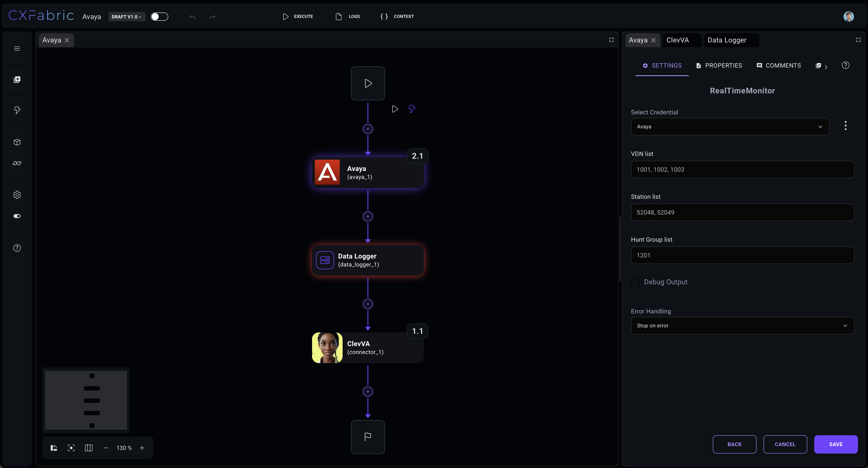This screenshot has height=468, width=868.
Task: Click the lightning bolt triggers sidebar icon
Action: pos(17,110)
